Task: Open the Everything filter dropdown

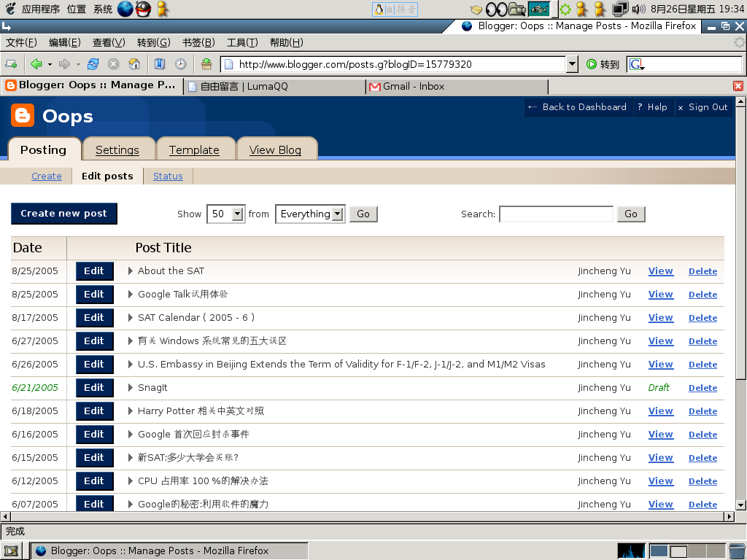Action: (x=337, y=214)
